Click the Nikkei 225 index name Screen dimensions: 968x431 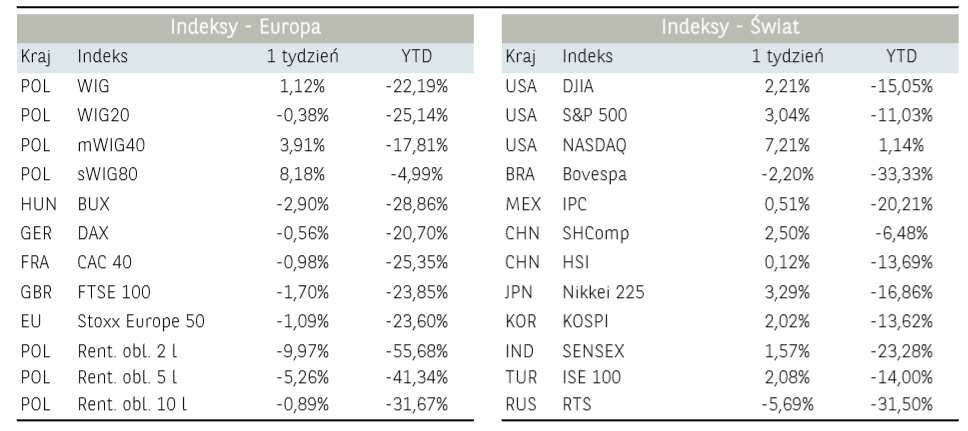point(603,291)
